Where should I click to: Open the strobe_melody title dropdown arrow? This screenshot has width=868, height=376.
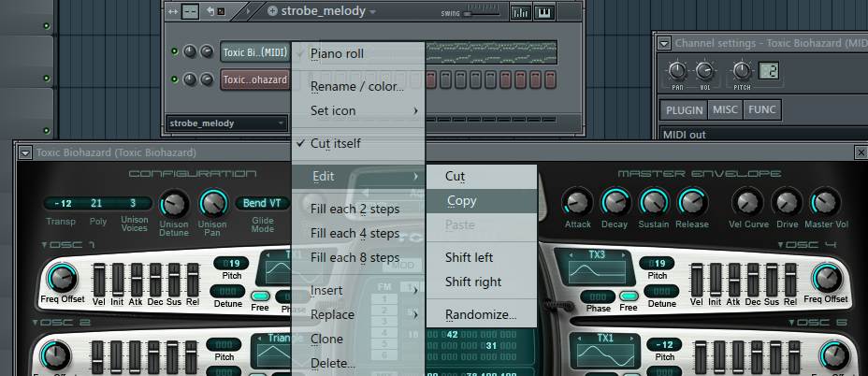click(x=372, y=12)
